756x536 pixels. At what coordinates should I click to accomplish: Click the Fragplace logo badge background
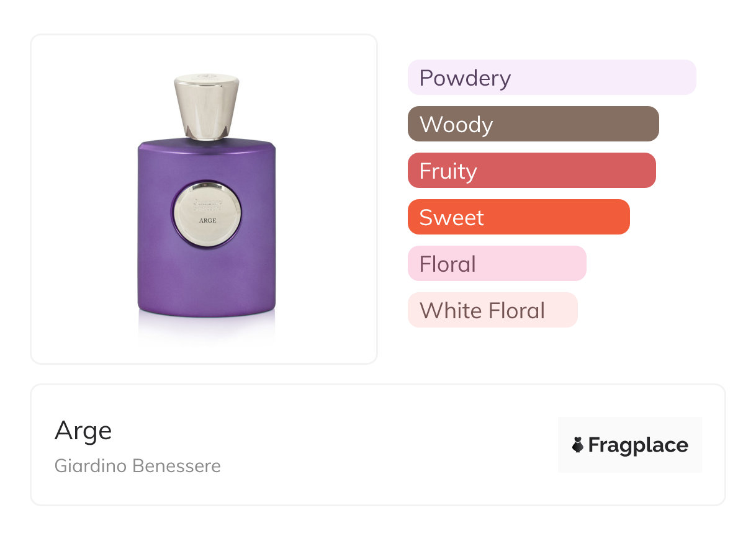[x=630, y=444]
